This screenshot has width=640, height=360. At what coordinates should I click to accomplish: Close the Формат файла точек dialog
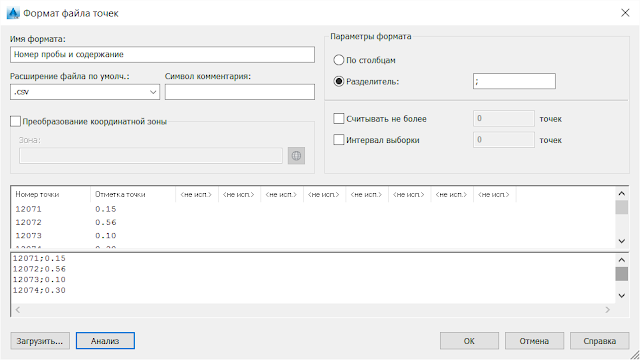(625, 13)
